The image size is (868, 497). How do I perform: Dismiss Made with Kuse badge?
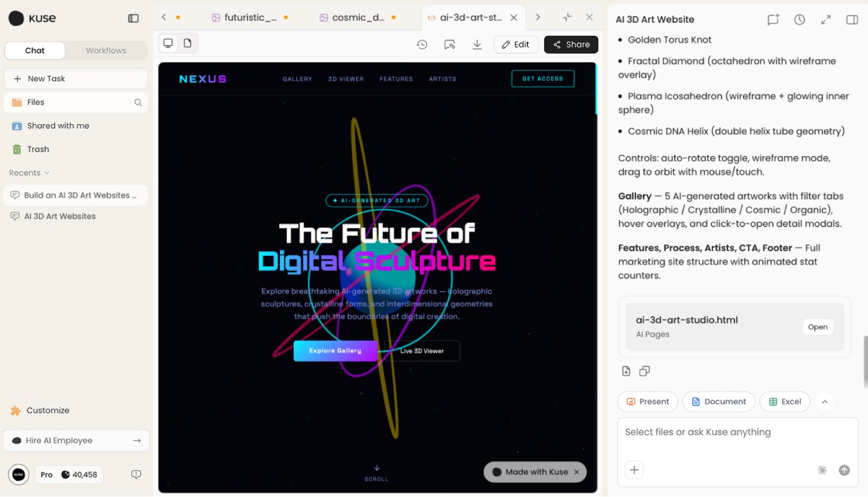point(577,472)
